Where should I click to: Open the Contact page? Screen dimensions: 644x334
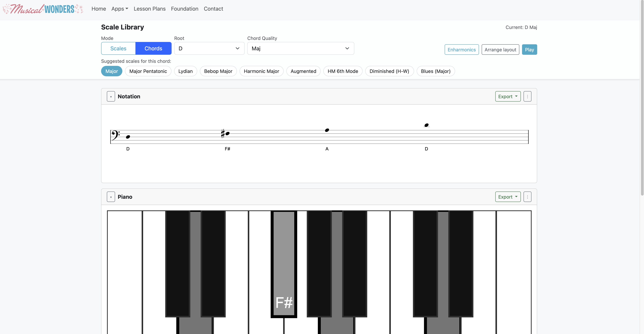(213, 9)
